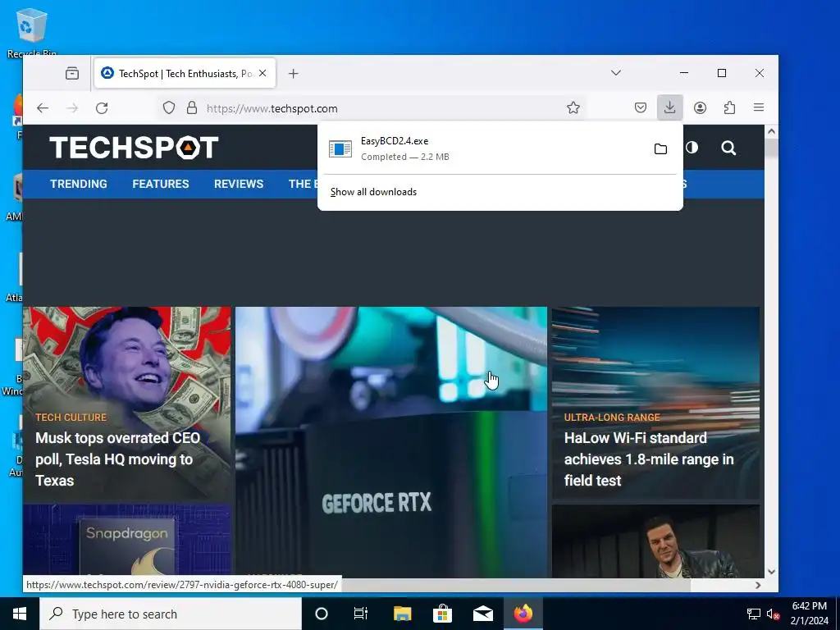The image size is (840, 630).
Task: Toggle the downloads toolbar button
Action: click(x=669, y=107)
